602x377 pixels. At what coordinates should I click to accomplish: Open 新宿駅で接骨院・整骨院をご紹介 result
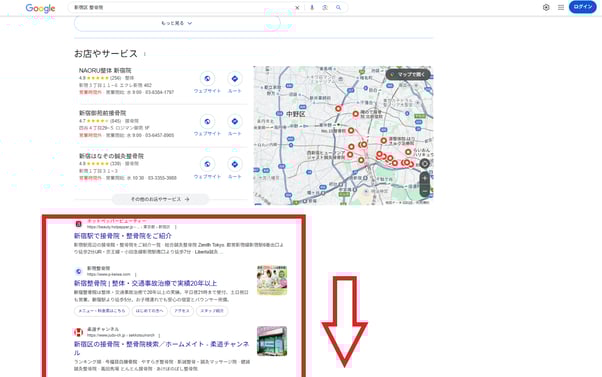point(123,236)
